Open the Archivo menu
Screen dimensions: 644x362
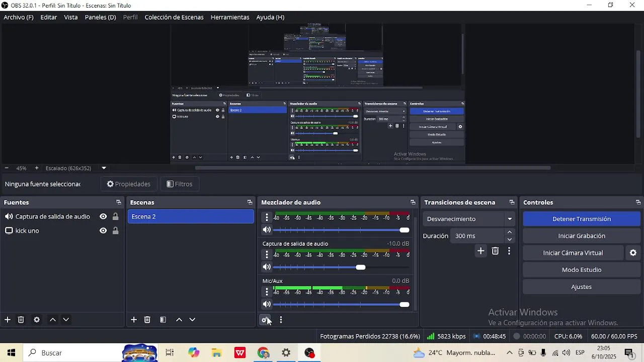click(19, 17)
